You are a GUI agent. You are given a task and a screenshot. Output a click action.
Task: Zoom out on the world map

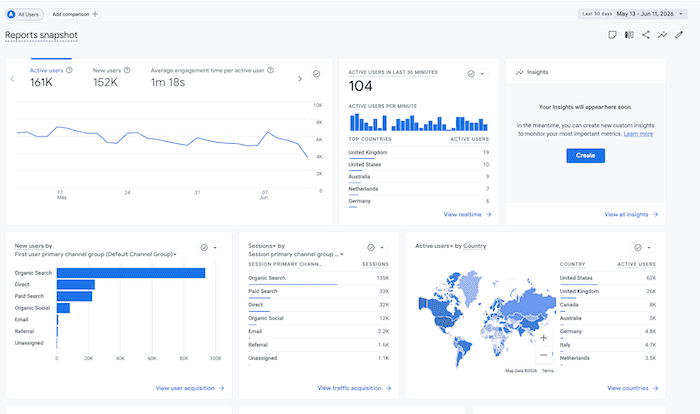(x=543, y=355)
